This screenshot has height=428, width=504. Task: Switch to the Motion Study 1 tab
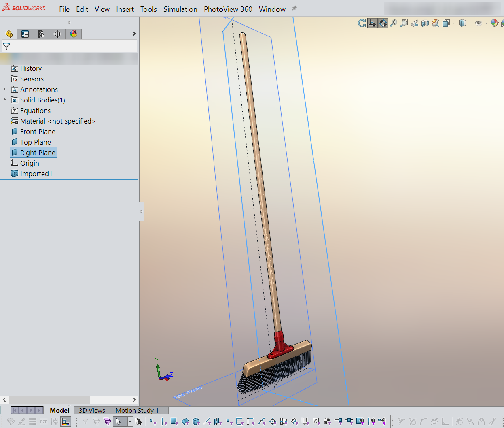point(137,410)
